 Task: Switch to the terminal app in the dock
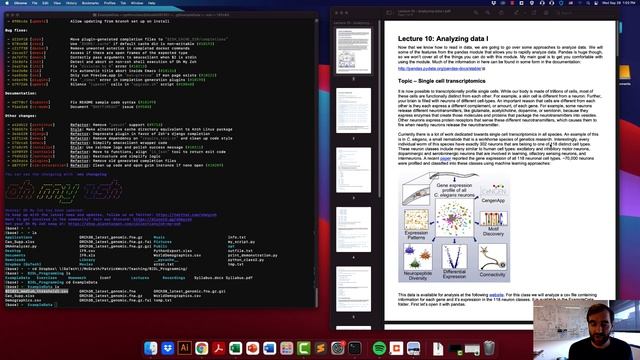click(355, 348)
